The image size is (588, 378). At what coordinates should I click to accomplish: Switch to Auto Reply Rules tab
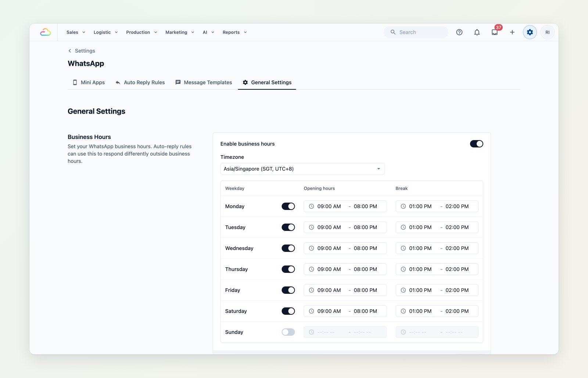pyautogui.click(x=140, y=82)
